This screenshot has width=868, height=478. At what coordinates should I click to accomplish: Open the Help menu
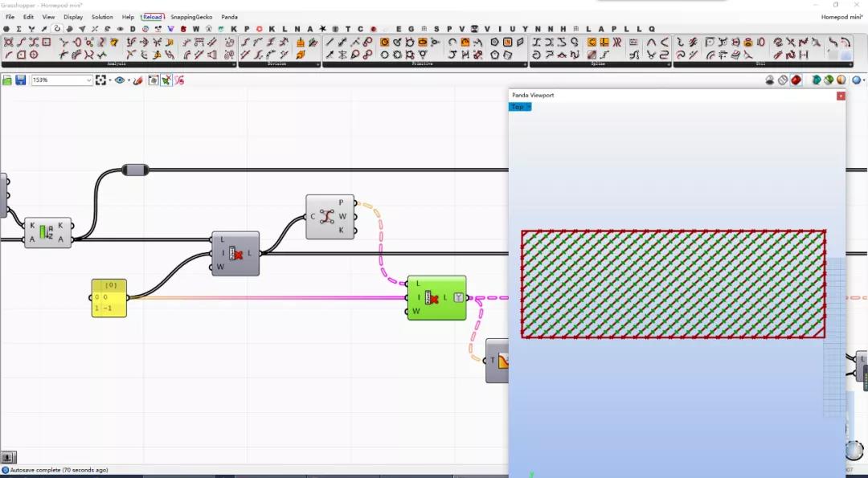coord(128,17)
